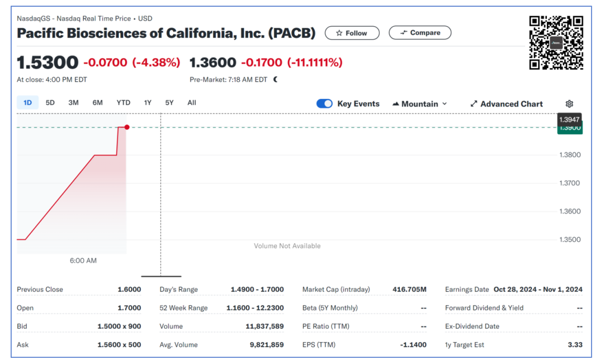Click 52 Week Range 1.1600 - 12.2300
Screen dimensions: 604x364
click(254, 308)
